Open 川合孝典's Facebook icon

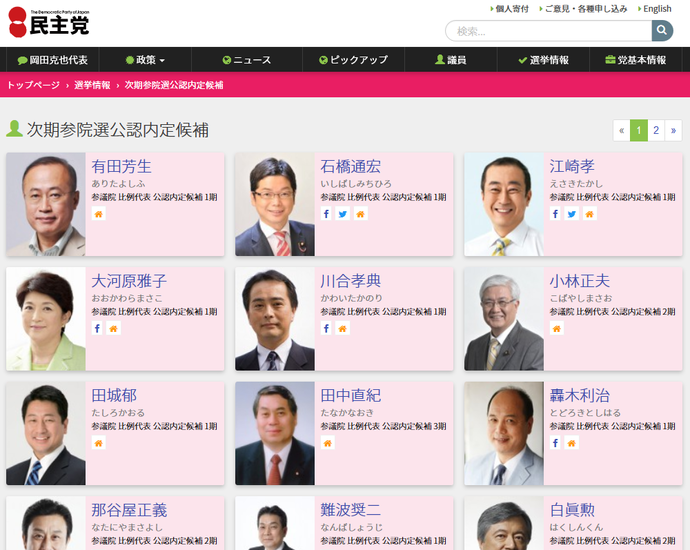(326, 328)
